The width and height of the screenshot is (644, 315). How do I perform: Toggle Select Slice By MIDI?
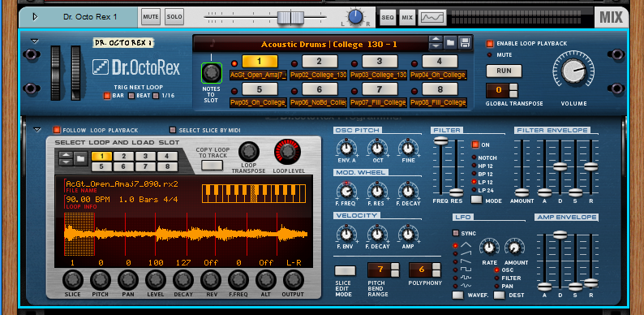click(x=173, y=131)
